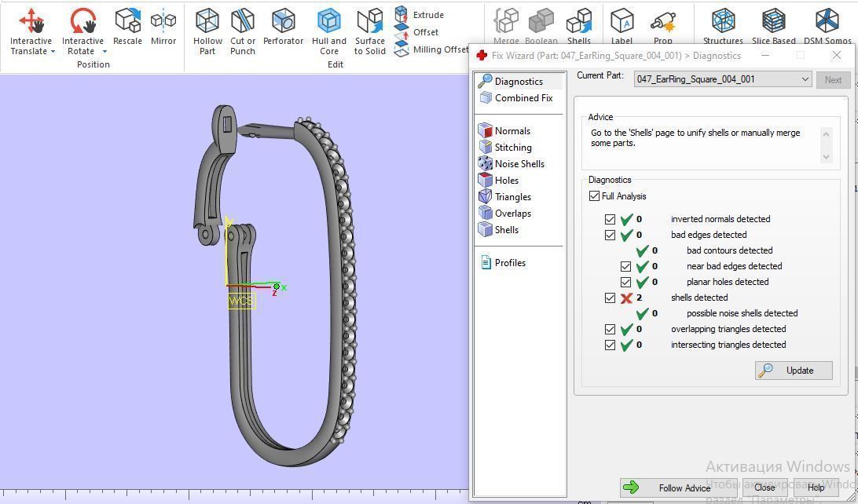Expand the Interactive Rotate dropdown arrow
The height and width of the screenshot is (504, 858).
click(104, 51)
